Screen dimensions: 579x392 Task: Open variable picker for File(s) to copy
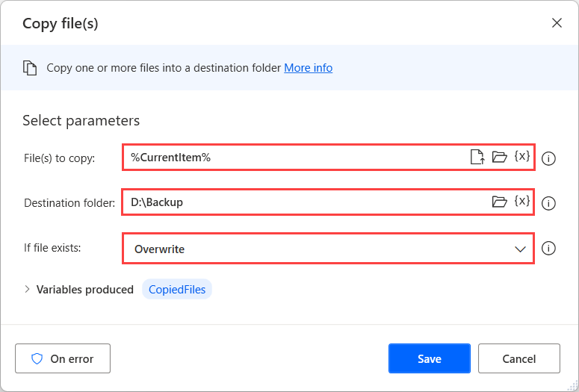[522, 157]
